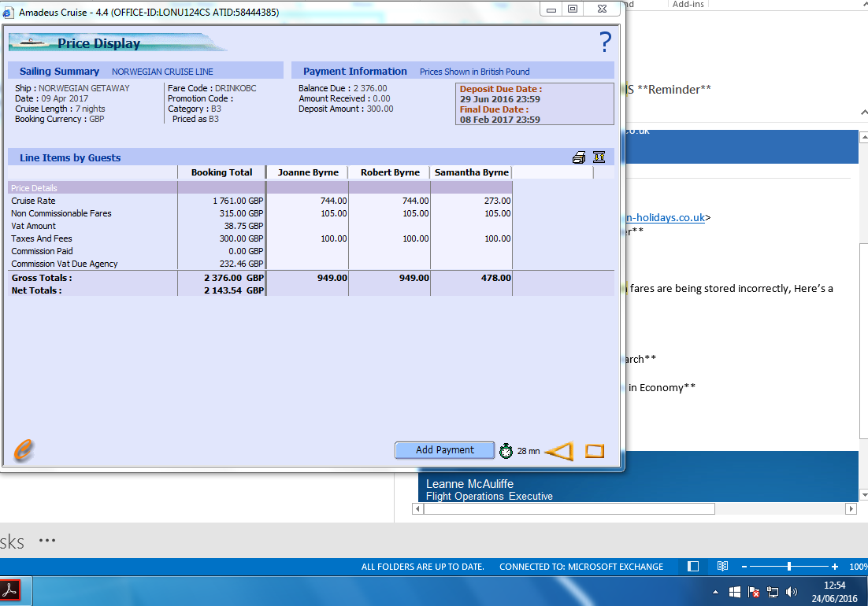
Task: Open the three-dots navigation overflow menu
Action: click(47, 541)
